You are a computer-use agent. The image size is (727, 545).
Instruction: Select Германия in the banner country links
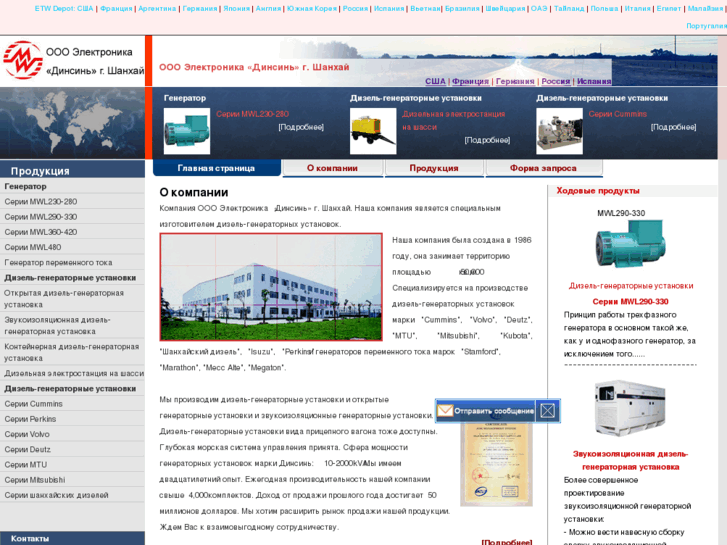pyautogui.click(x=515, y=81)
